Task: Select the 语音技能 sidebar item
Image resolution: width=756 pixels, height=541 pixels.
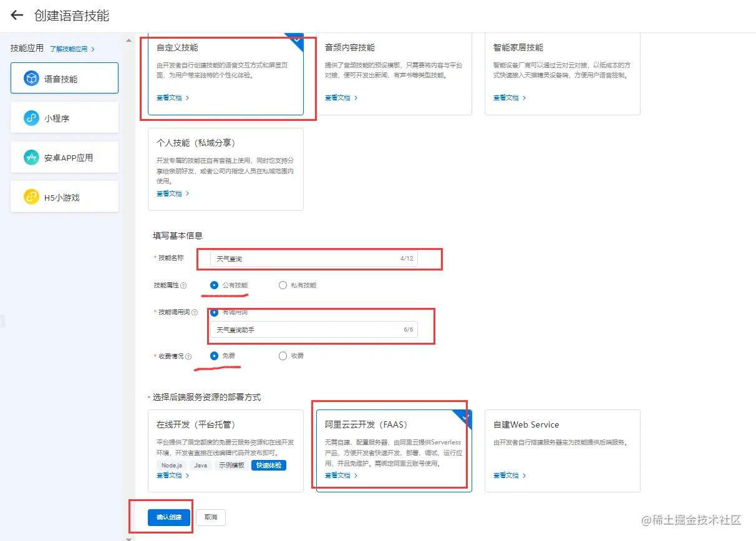Action: tap(64, 79)
